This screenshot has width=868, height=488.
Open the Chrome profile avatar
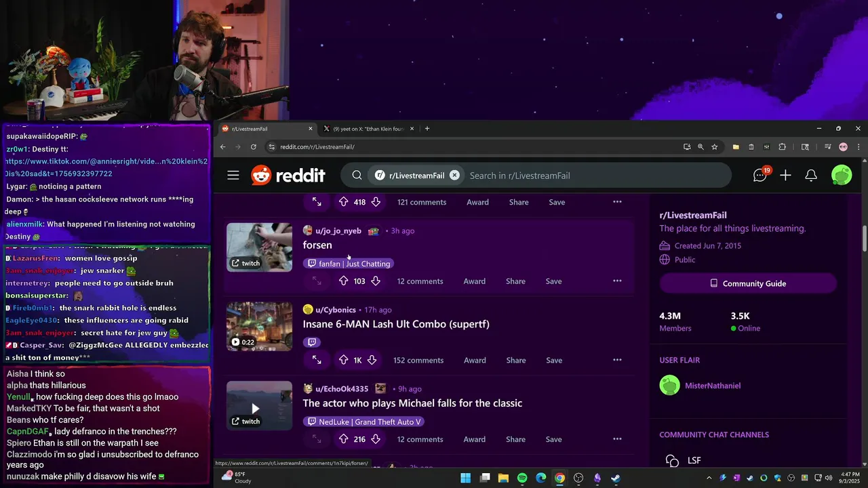(844, 147)
